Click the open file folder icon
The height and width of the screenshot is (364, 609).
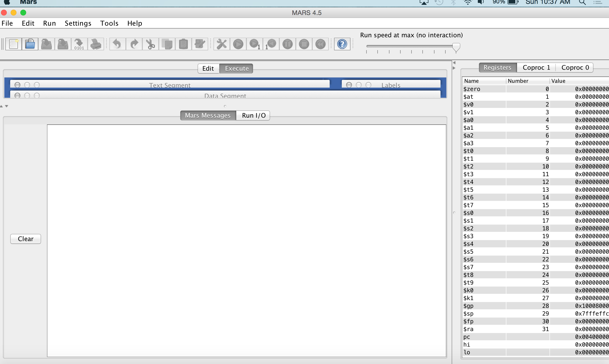[x=30, y=44]
